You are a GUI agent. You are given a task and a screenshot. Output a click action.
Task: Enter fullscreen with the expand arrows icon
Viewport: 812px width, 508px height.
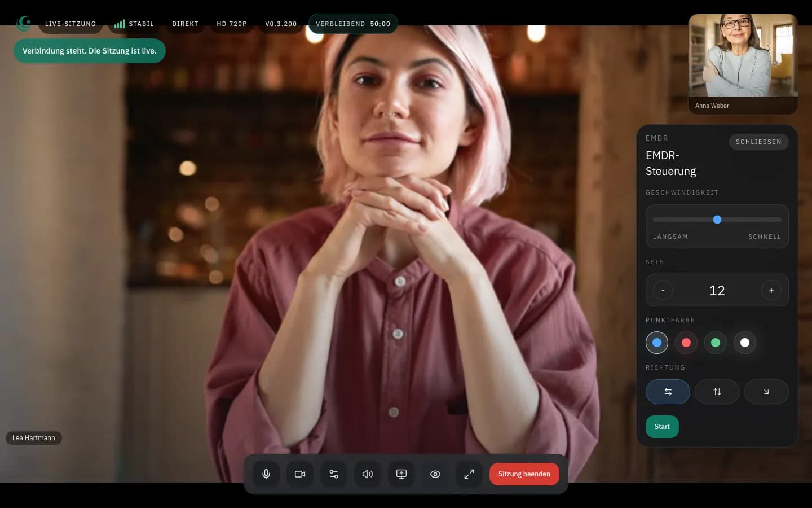469,474
